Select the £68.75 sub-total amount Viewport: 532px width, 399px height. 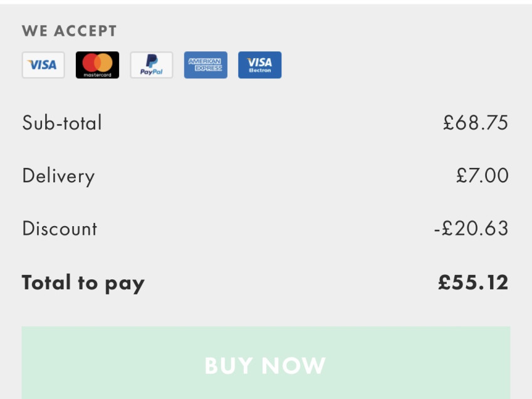coord(475,123)
